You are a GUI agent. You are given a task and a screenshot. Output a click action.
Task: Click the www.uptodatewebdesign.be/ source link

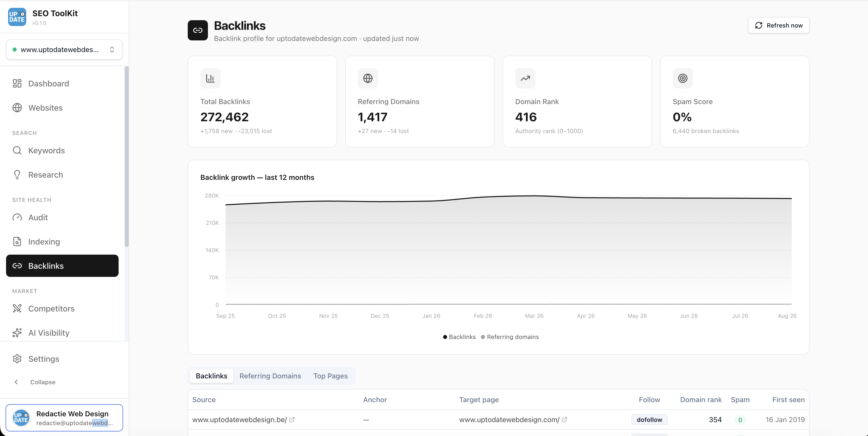[x=239, y=420]
